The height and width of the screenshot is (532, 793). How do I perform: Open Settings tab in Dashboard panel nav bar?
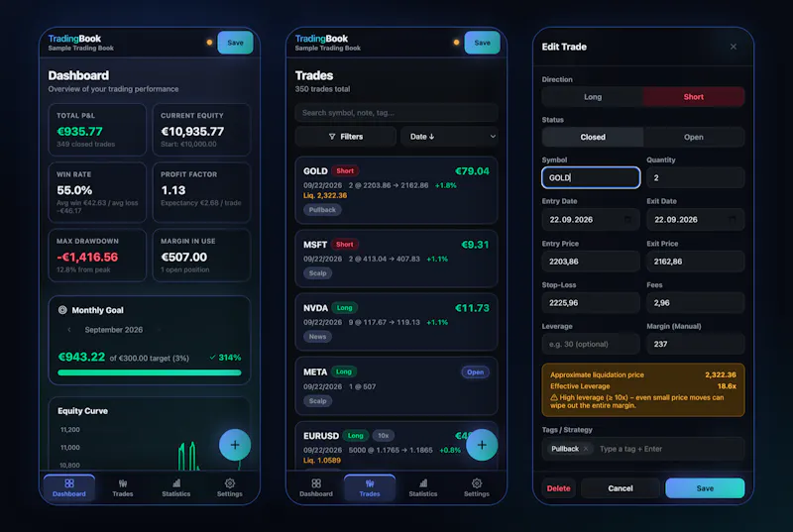click(x=230, y=488)
